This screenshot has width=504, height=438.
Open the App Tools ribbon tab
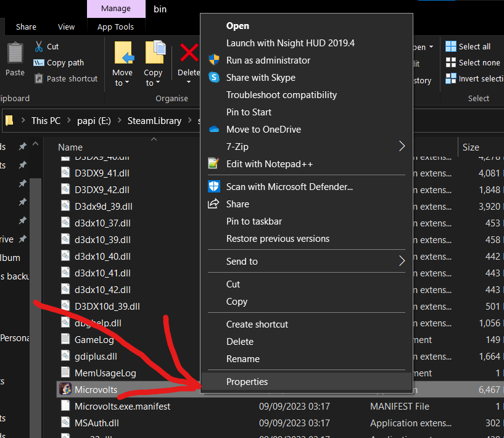pos(116,27)
